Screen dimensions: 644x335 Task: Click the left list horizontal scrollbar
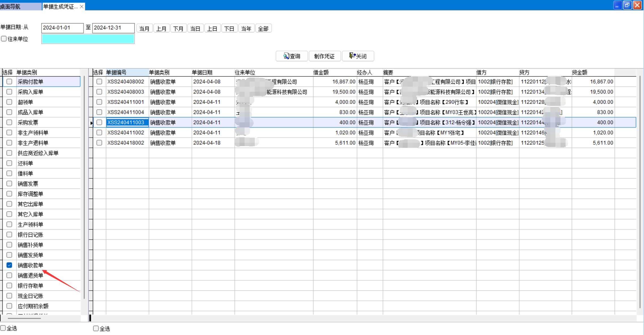coord(24,318)
